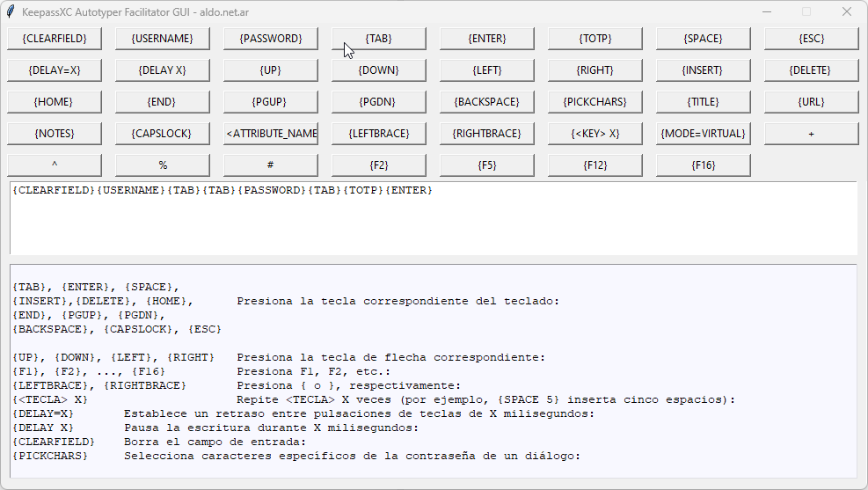Viewport: 868px width, 490px height.
Task: Close the Autotyper Facilitator window
Action: coord(846,11)
